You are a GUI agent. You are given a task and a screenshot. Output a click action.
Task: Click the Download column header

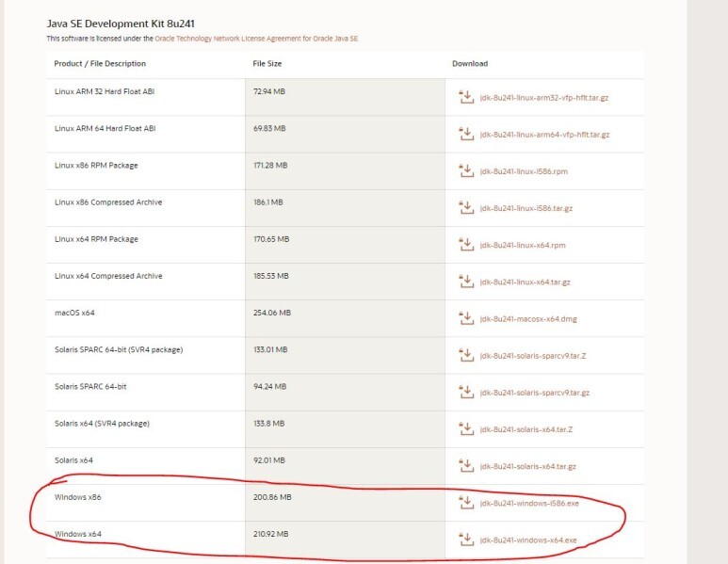[x=470, y=64]
